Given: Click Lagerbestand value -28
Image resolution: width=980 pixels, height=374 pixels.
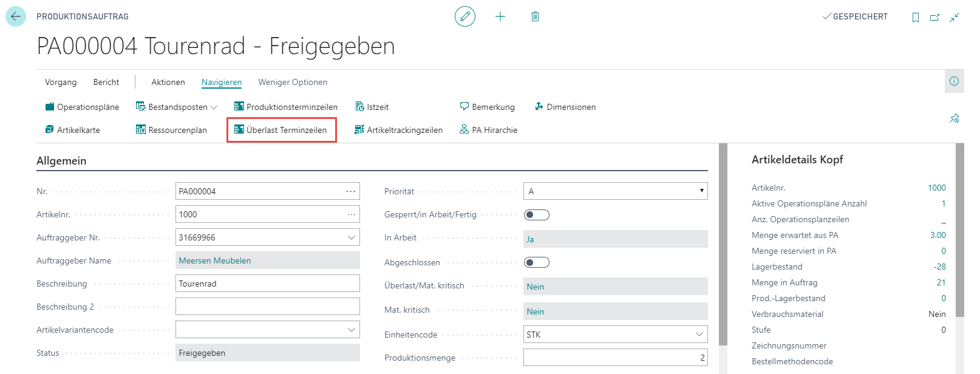Looking at the screenshot, I should [x=940, y=267].
